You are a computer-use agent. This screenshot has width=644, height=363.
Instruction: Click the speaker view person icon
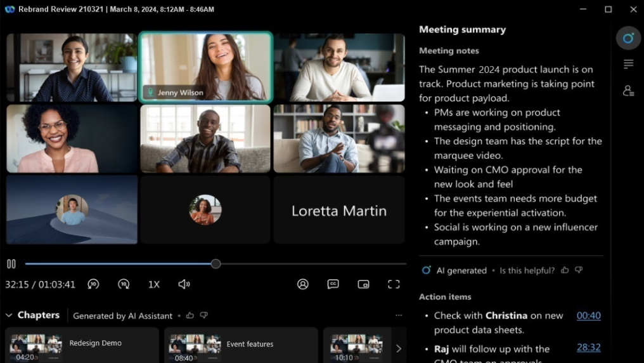pyautogui.click(x=303, y=284)
